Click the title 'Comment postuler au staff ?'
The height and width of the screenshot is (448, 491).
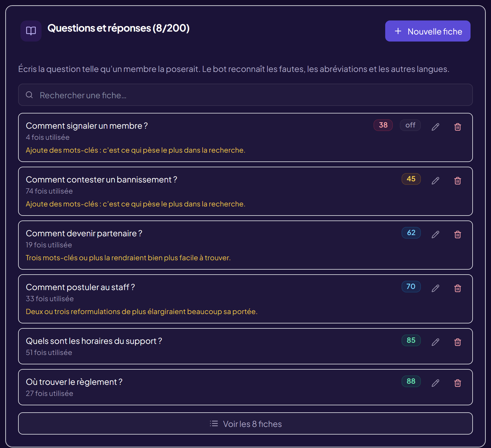click(x=80, y=287)
